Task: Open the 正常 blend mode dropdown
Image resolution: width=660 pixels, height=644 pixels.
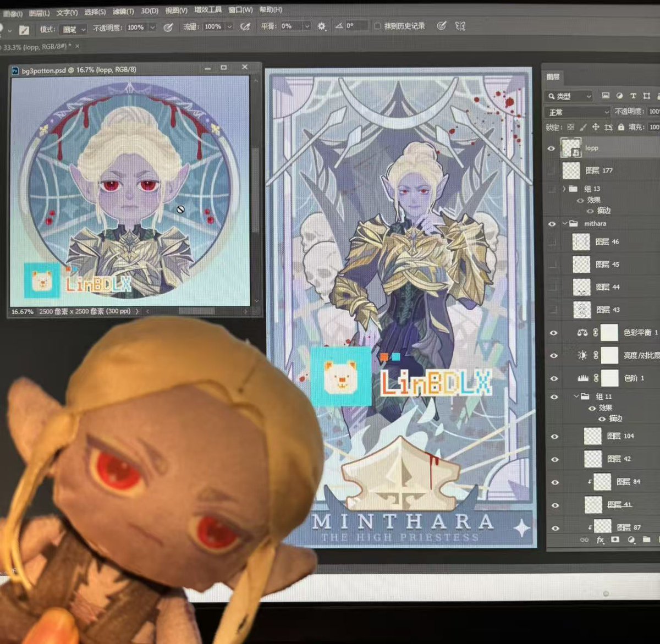Action: coord(579,112)
